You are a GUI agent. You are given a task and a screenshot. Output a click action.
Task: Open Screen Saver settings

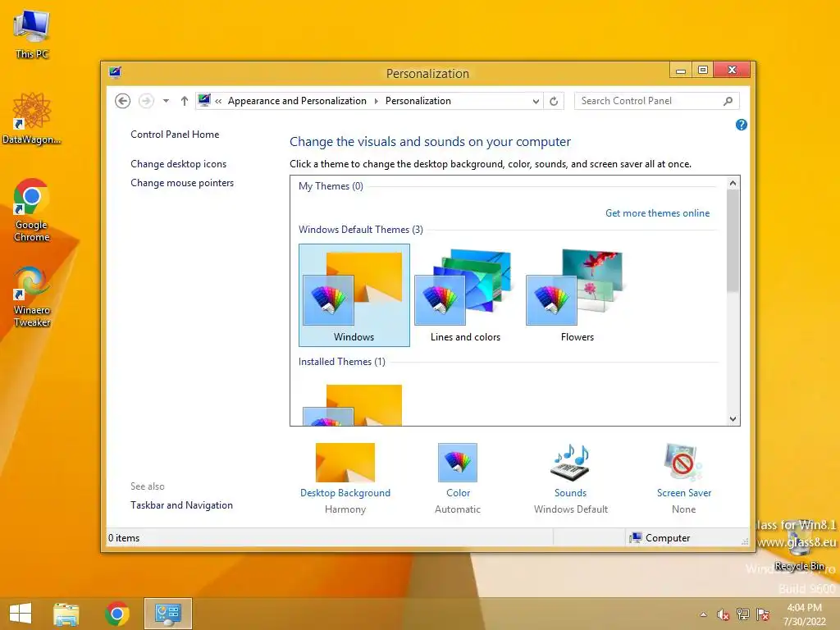pyautogui.click(x=683, y=477)
